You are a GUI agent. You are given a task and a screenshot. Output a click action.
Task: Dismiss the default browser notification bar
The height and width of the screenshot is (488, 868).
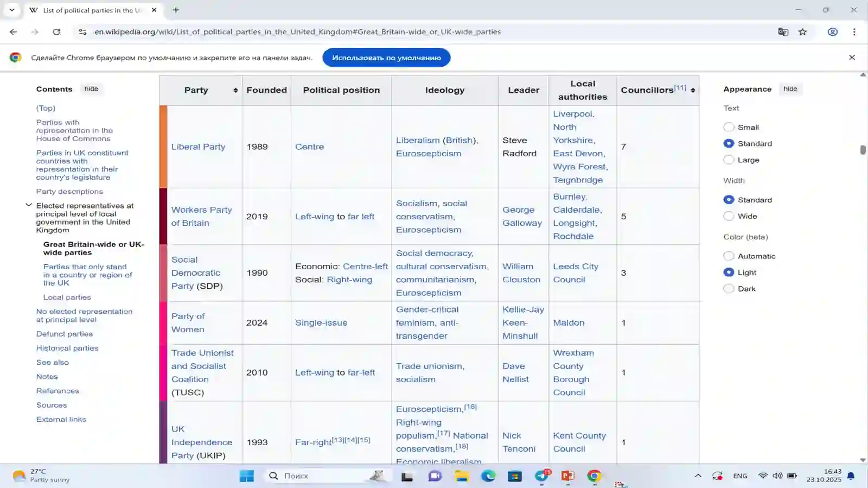point(852,58)
